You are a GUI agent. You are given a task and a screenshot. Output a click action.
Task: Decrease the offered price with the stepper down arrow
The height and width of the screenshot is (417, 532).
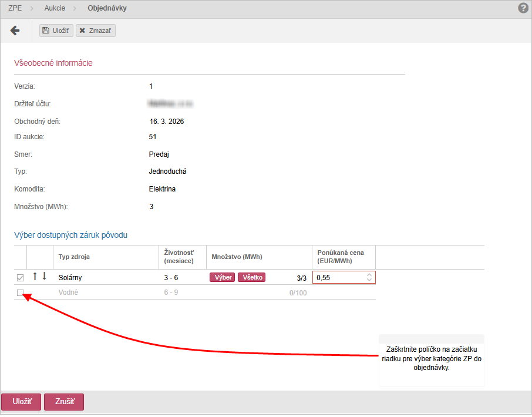pos(369,280)
